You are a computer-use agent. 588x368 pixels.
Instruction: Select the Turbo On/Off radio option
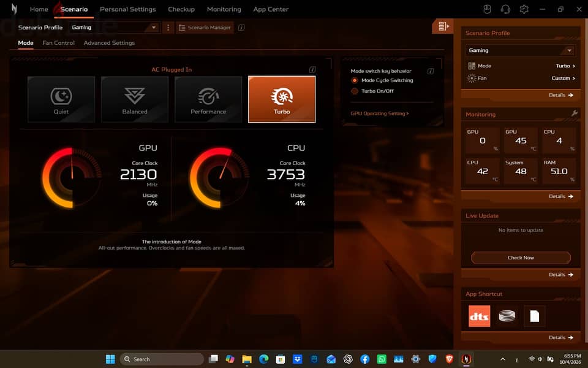coord(372,91)
